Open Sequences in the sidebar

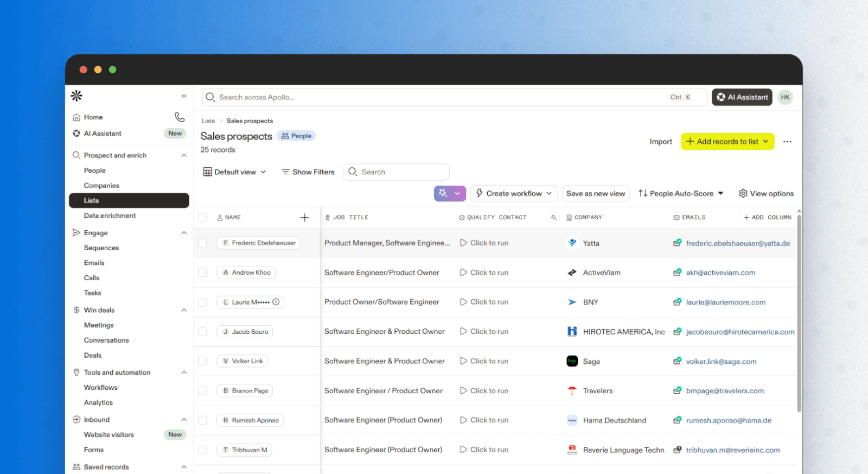(101, 248)
